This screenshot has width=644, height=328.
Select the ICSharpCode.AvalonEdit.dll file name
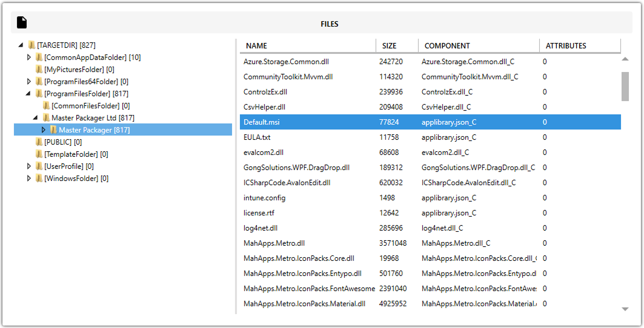coord(287,183)
